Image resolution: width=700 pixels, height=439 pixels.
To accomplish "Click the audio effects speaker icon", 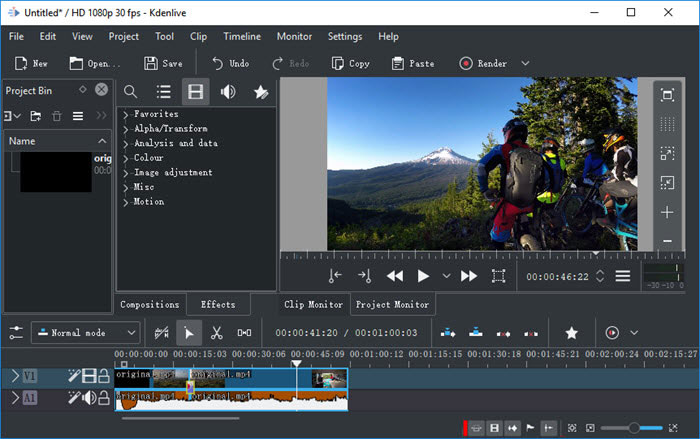I will click(x=228, y=92).
